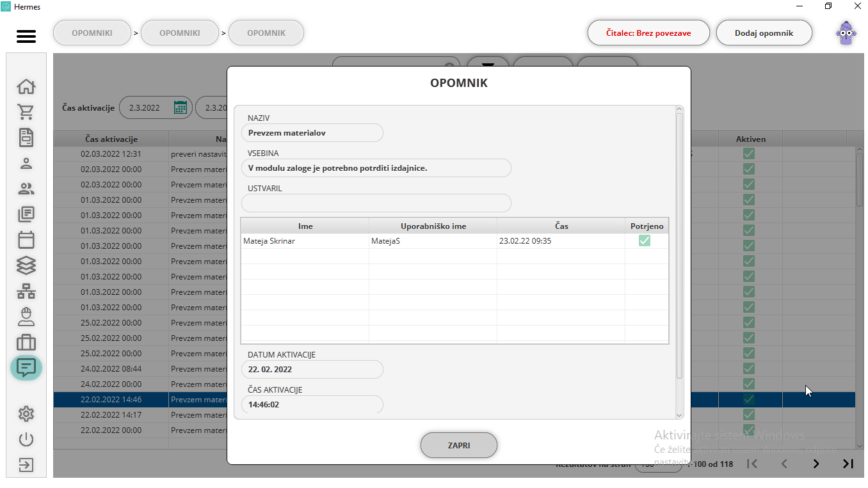Viewport: 868px width, 488px height.
Task: Select the 24.02.2022 08:44 reminder row
Action: click(x=454, y=368)
